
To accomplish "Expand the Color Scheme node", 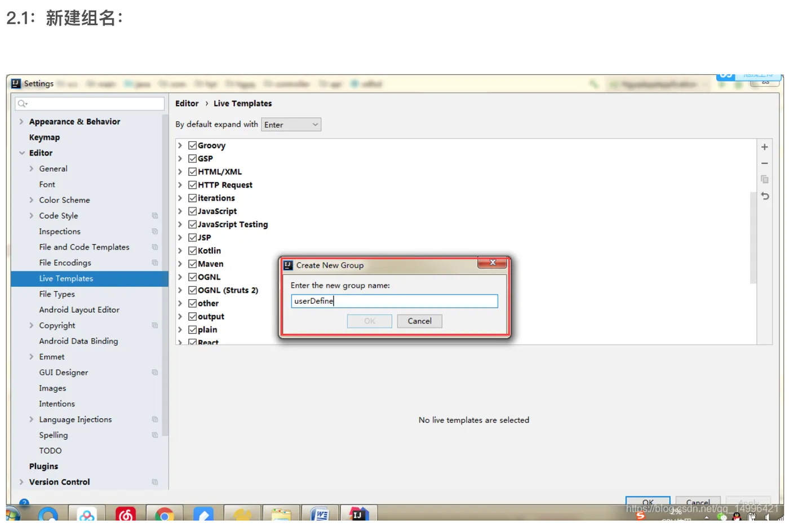I will pos(32,200).
